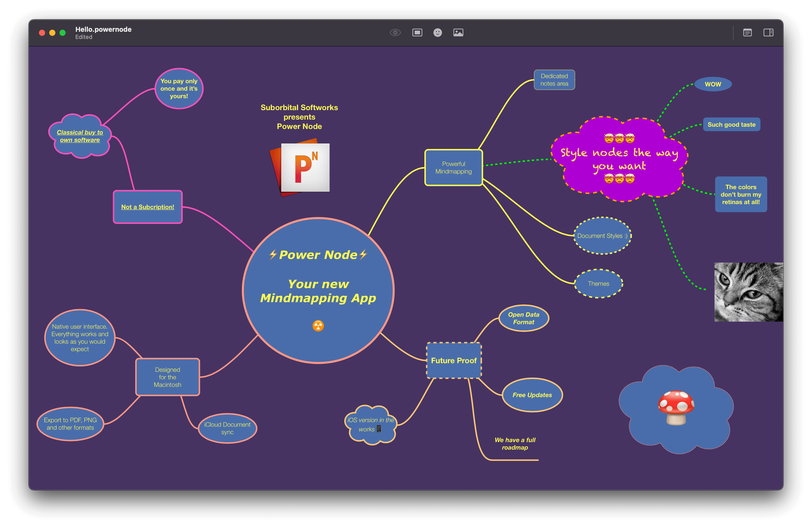Click the eye preview icon in the toolbar
This screenshot has height=528, width=812.
coord(395,32)
